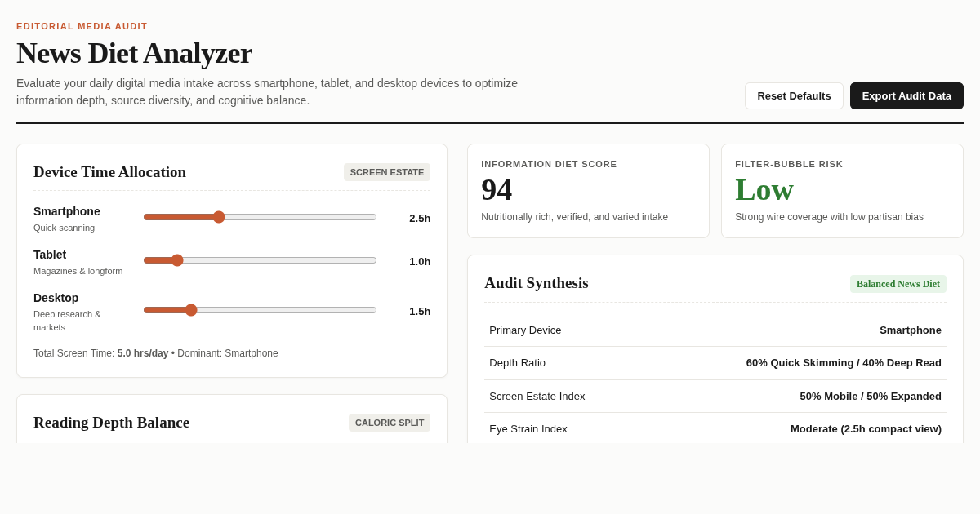Click the Smartphone label

point(67,211)
